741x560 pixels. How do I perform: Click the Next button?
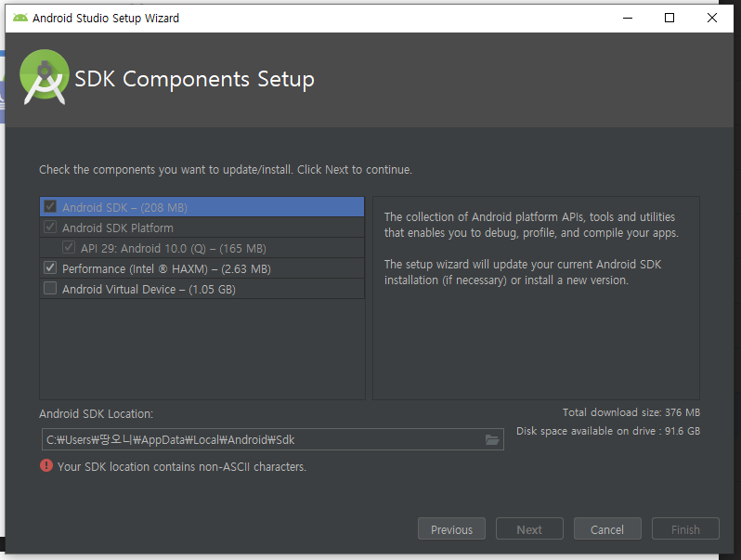[529, 529]
